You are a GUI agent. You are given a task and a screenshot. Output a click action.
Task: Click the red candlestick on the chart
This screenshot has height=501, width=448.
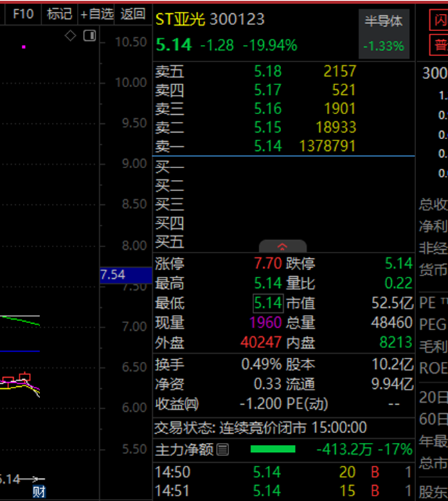click(25, 377)
